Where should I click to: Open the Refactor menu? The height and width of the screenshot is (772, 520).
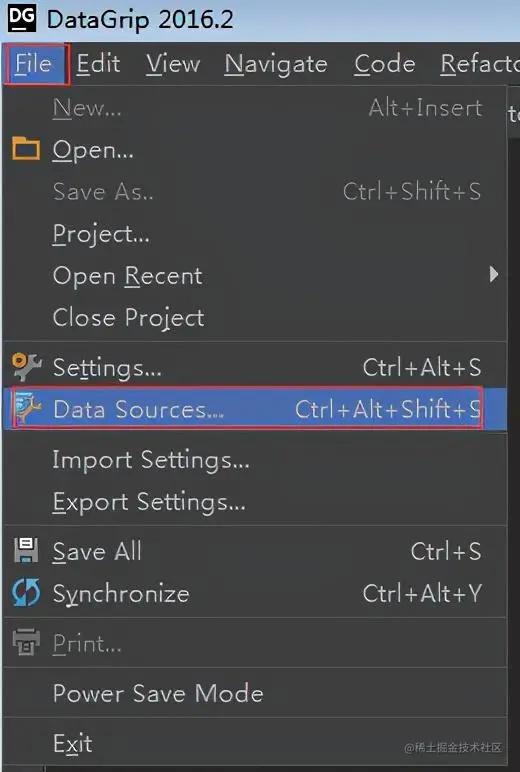[x=480, y=64]
